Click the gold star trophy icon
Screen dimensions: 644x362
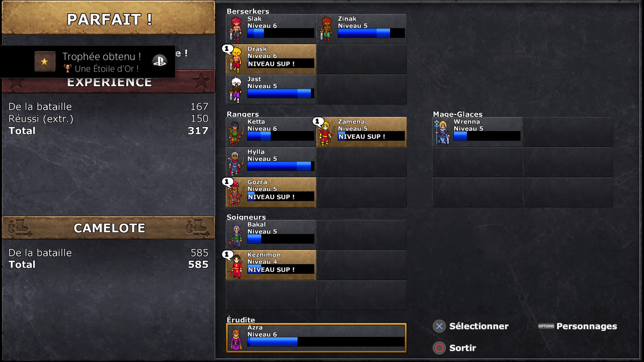pos(45,62)
